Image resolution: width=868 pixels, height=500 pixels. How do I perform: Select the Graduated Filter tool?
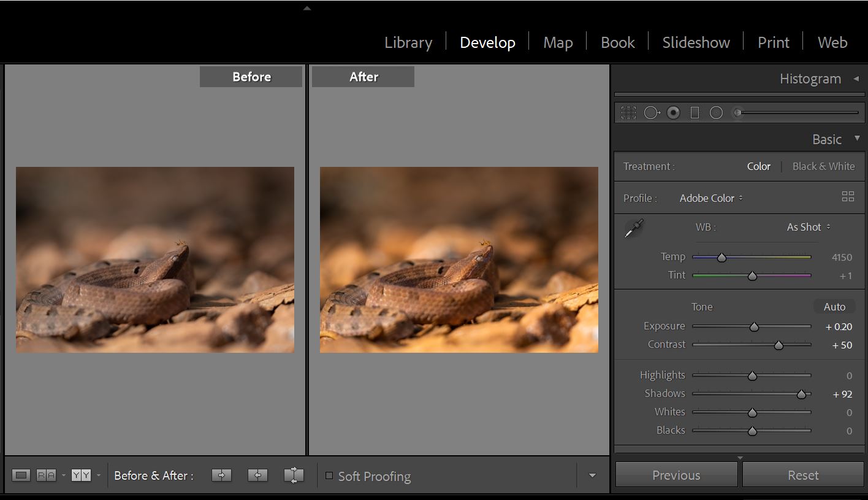(695, 113)
